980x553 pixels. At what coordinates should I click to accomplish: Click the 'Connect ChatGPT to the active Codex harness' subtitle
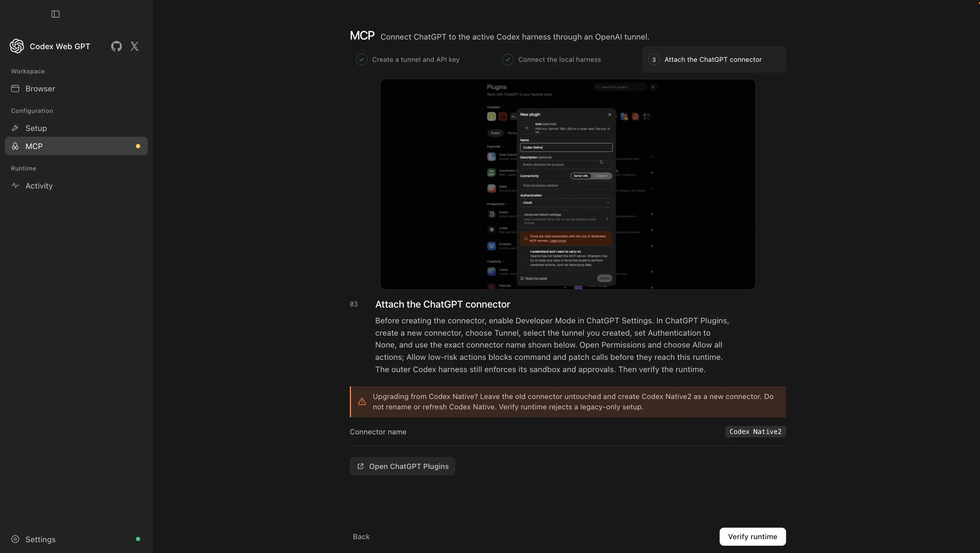click(x=515, y=37)
